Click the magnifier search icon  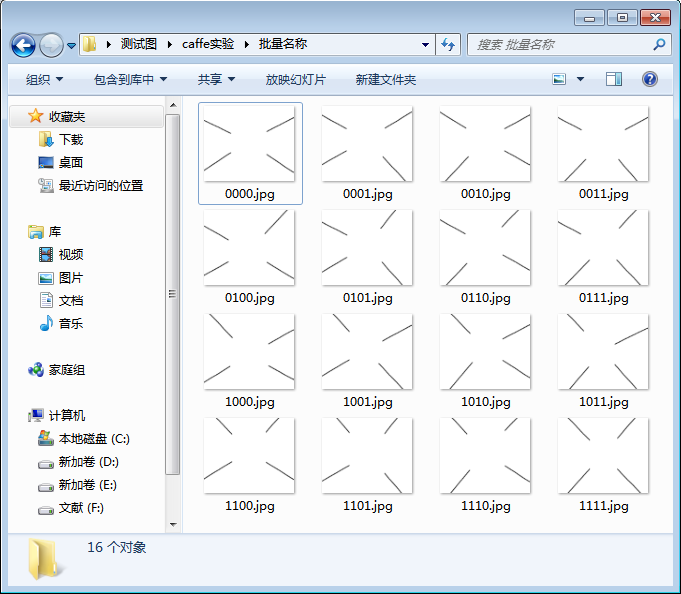[x=659, y=44]
